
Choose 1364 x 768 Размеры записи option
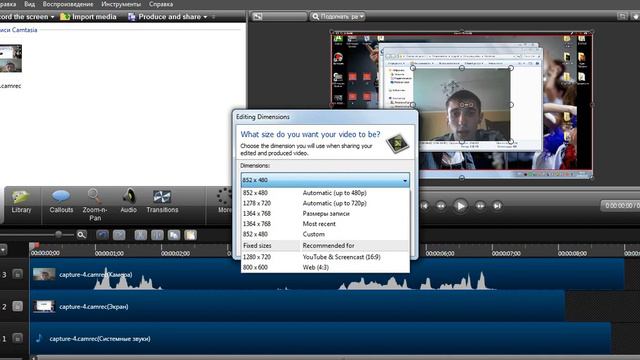325,213
